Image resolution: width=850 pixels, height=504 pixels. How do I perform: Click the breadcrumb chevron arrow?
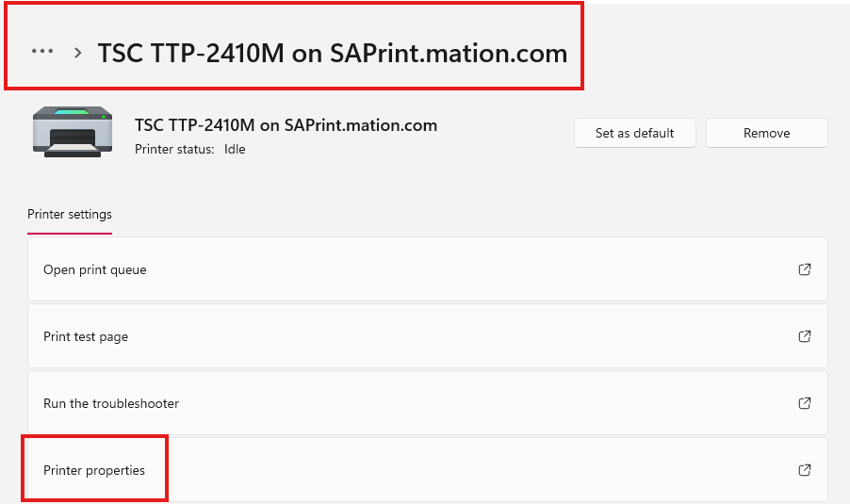[x=78, y=53]
